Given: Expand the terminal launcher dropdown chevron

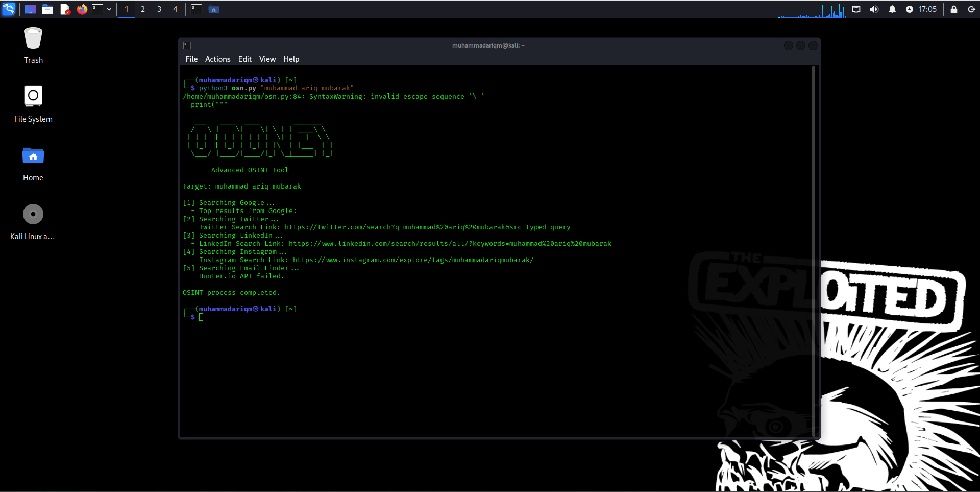Looking at the screenshot, I should (109, 9).
